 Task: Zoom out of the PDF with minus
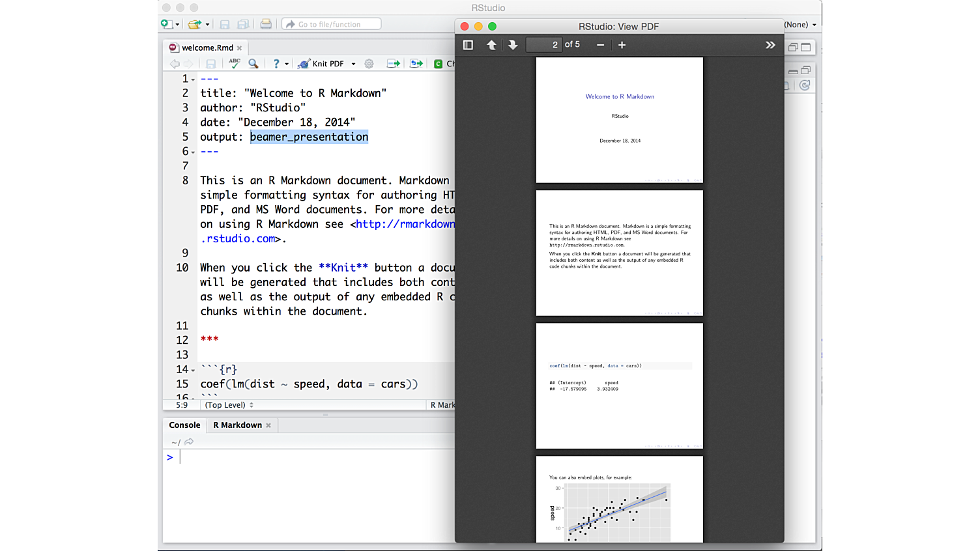pos(600,45)
